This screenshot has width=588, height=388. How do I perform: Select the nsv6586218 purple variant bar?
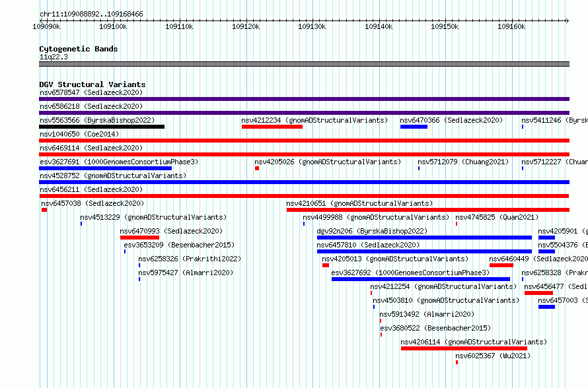(x=304, y=113)
